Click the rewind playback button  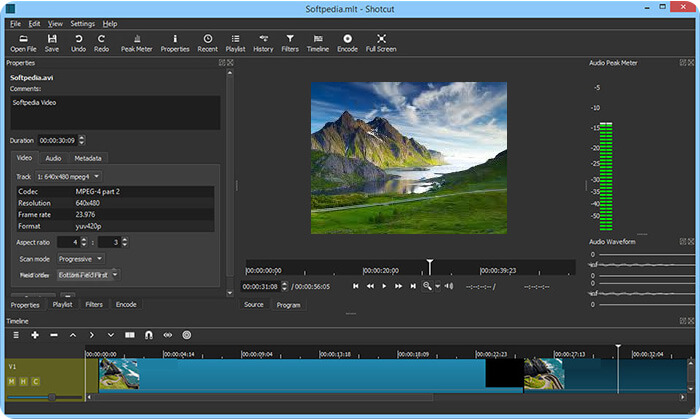pyautogui.click(x=370, y=286)
